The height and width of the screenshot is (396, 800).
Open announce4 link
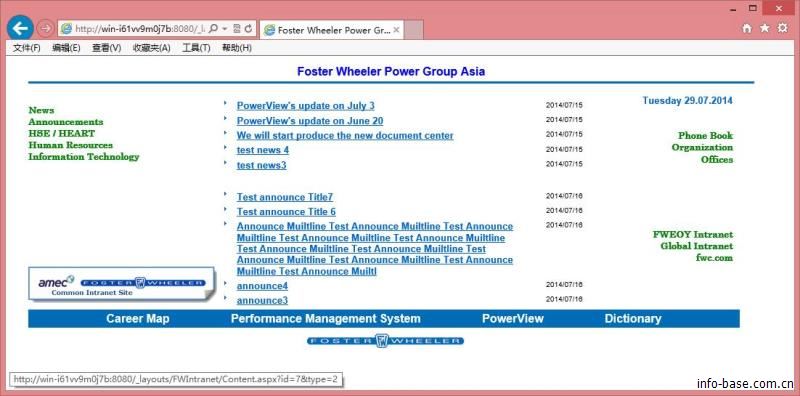262,286
